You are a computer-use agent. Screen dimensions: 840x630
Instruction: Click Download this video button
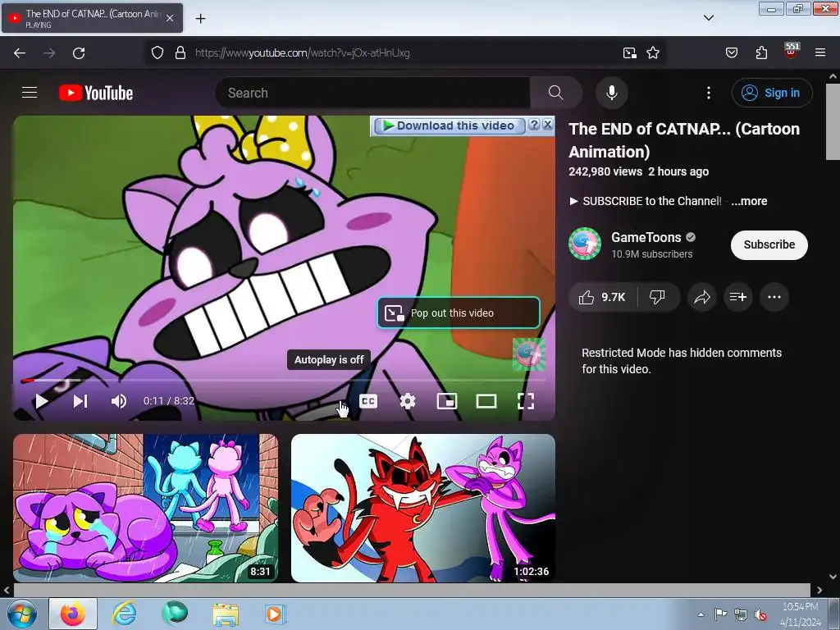click(x=449, y=126)
